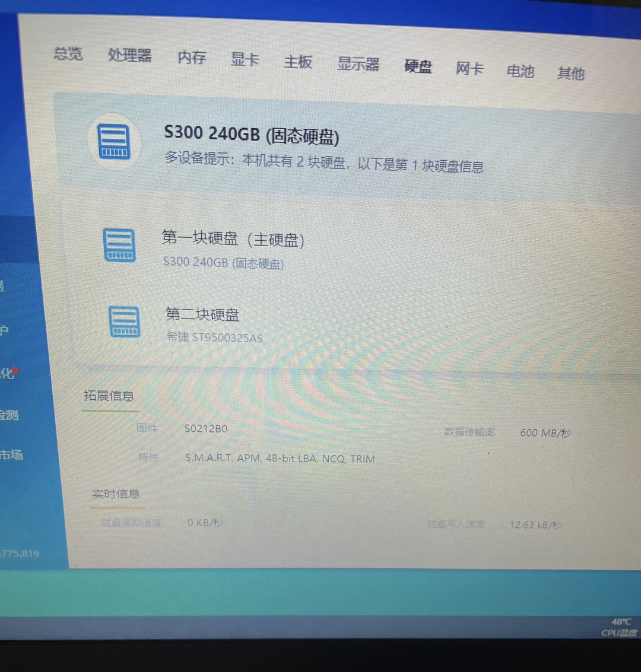This screenshot has height=672, width=641.
Task: Click the 第一块硬盘 (主硬盘) disk icon
Action: point(119,245)
